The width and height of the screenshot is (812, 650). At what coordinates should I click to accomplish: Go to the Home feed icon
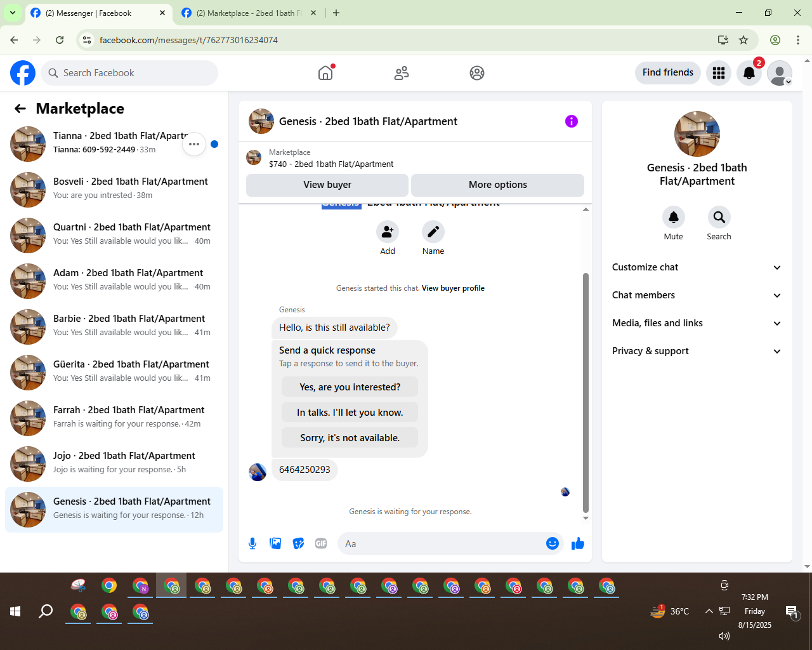tap(325, 73)
